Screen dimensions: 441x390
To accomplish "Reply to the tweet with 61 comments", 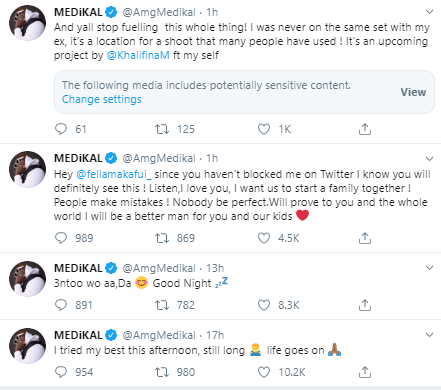I will pos(61,129).
